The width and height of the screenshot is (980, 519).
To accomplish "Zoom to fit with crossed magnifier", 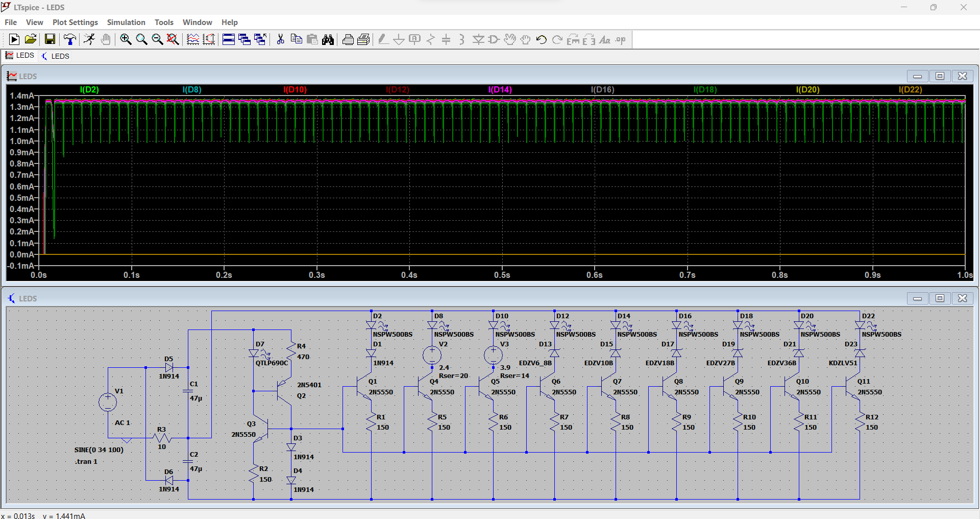I will [173, 39].
